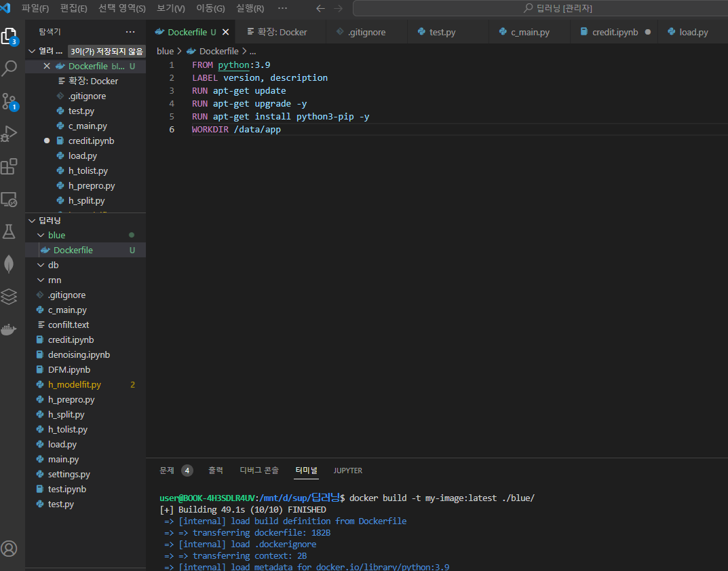Expand the db folder
This screenshot has width=728, height=571.
53,265
